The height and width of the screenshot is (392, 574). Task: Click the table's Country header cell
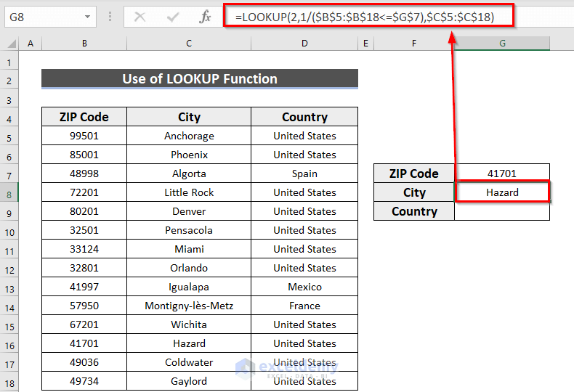pos(304,117)
